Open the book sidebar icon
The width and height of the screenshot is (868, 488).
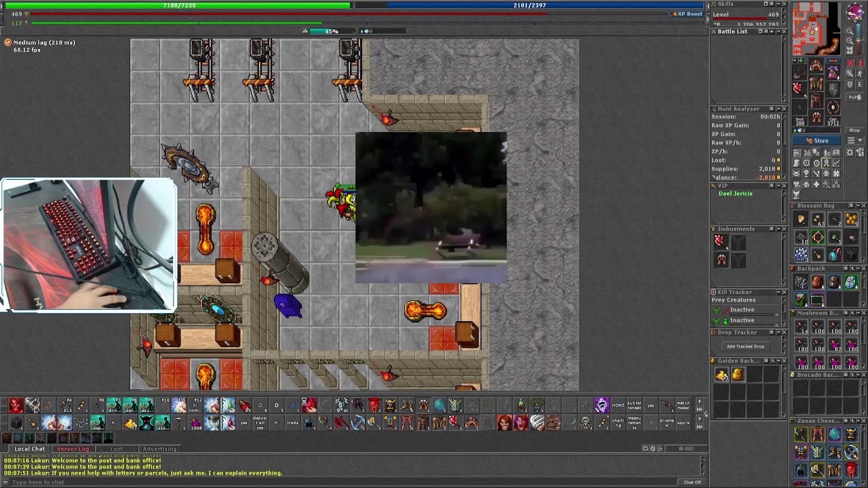pos(836,152)
